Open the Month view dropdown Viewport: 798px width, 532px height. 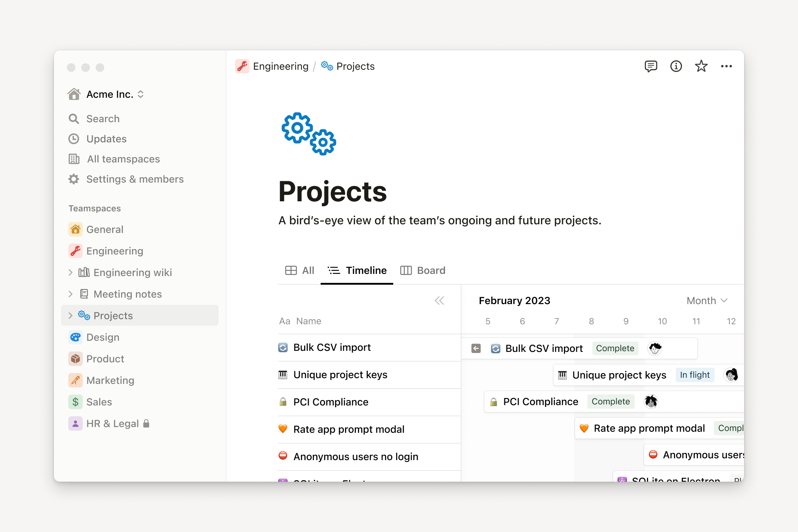click(x=706, y=301)
